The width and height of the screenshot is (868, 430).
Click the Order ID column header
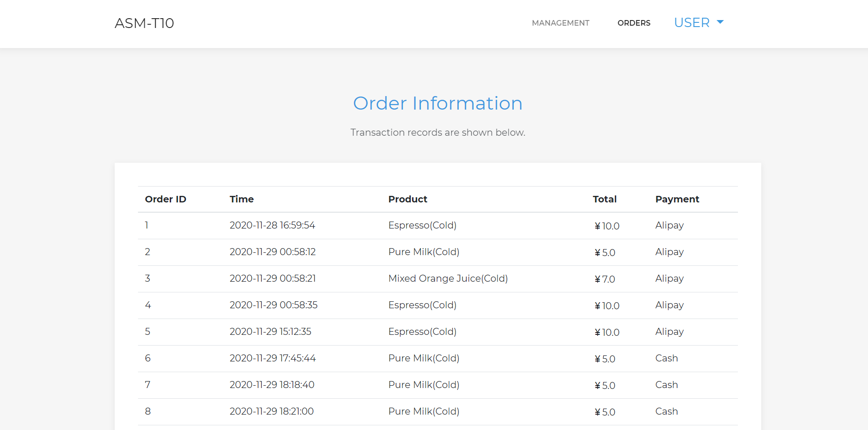coord(165,199)
